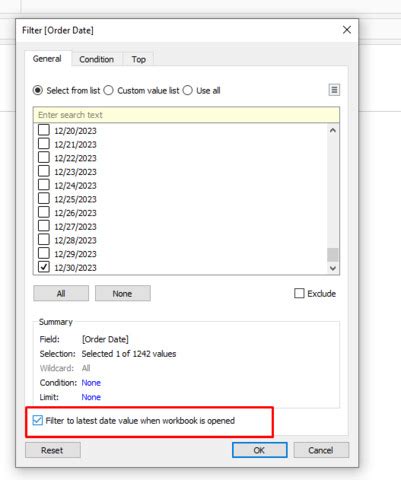
Task: Switch to the Condition tab
Action: tap(97, 59)
